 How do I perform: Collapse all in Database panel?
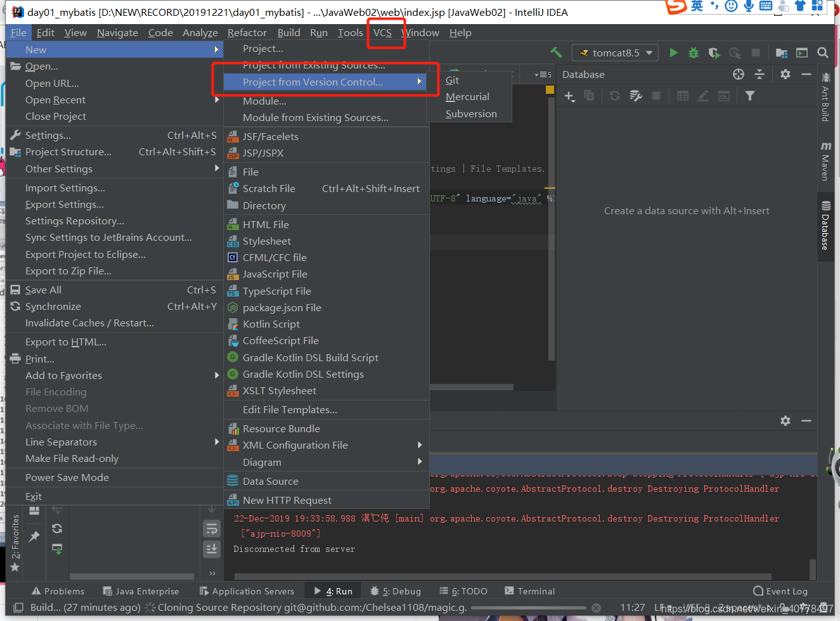tap(759, 74)
